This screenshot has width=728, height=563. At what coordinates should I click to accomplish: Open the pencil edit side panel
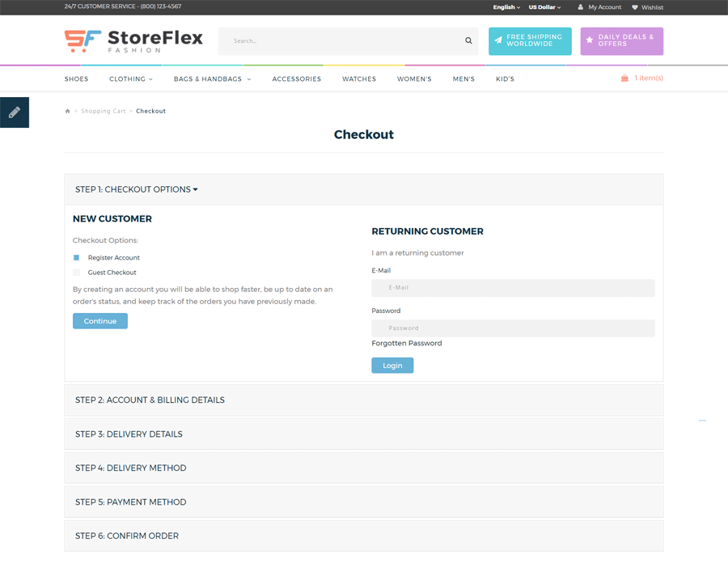[14, 112]
